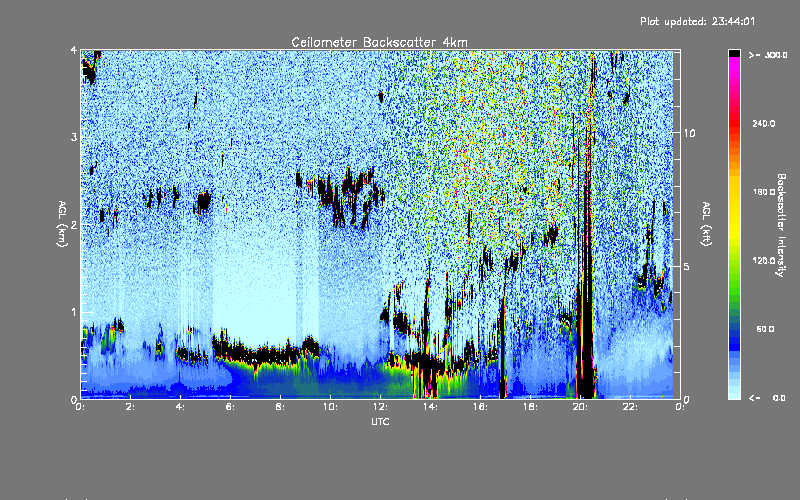Click the 2 km tick label on left axis
The height and width of the screenshot is (500, 800).
[74, 224]
